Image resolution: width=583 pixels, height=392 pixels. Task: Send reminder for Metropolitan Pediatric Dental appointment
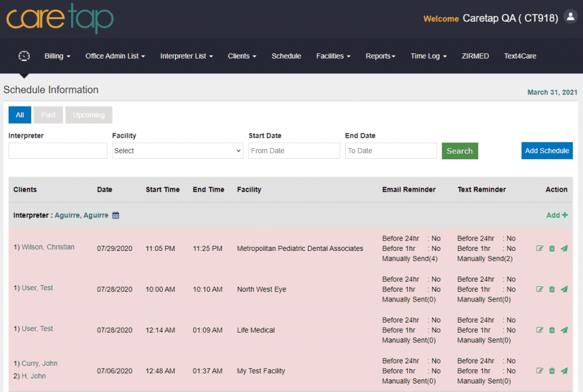564,249
